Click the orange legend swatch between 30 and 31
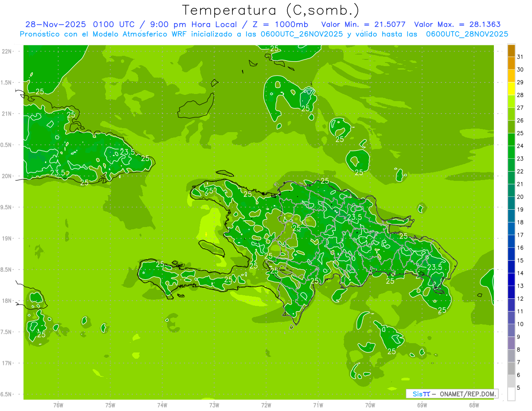The image size is (532, 411). coord(511,64)
